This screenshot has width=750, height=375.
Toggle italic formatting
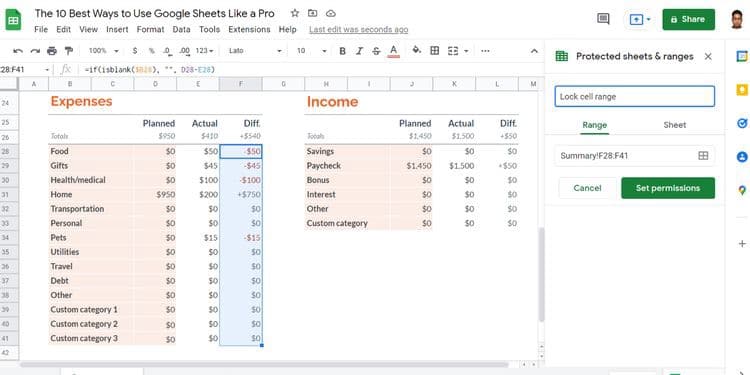pyautogui.click(x=359, y=51)
